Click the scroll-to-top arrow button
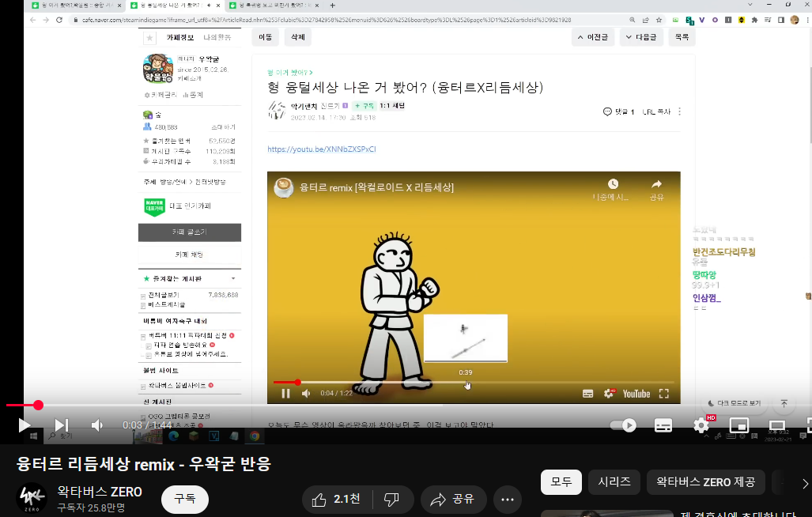The image size is (812, 517). (x=784, y=403)
